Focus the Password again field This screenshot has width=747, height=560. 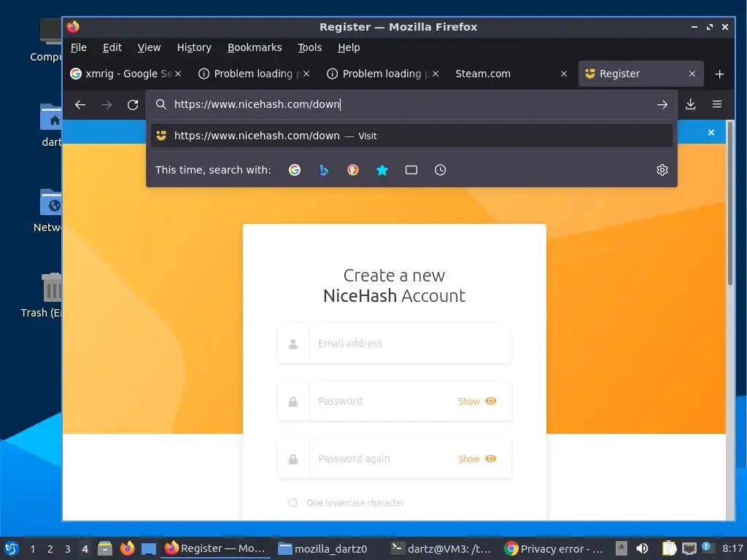(x=395, y=459)
